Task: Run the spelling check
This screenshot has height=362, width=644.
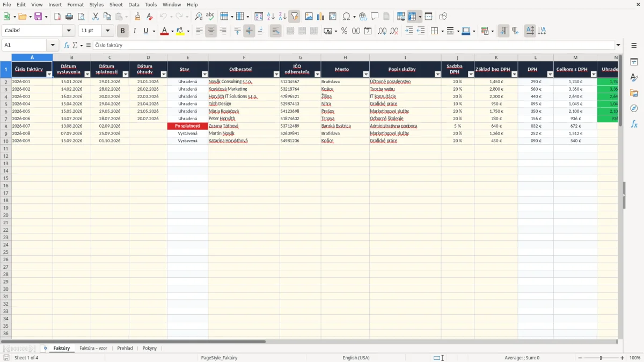Action: 210,17
